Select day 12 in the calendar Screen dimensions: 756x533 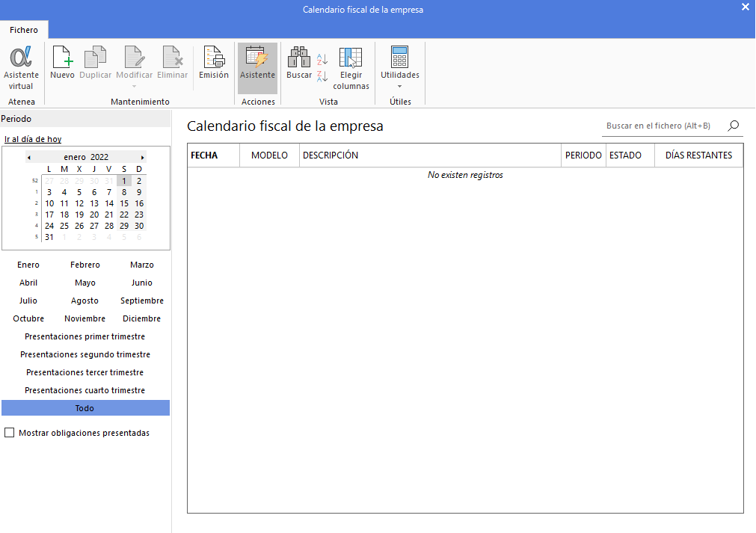[79, 203]
